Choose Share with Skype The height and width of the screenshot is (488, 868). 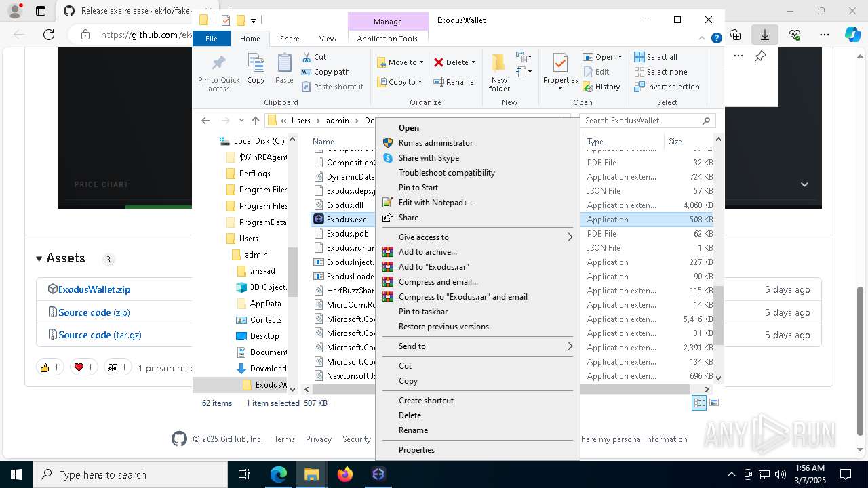click(x=477, y=158)
